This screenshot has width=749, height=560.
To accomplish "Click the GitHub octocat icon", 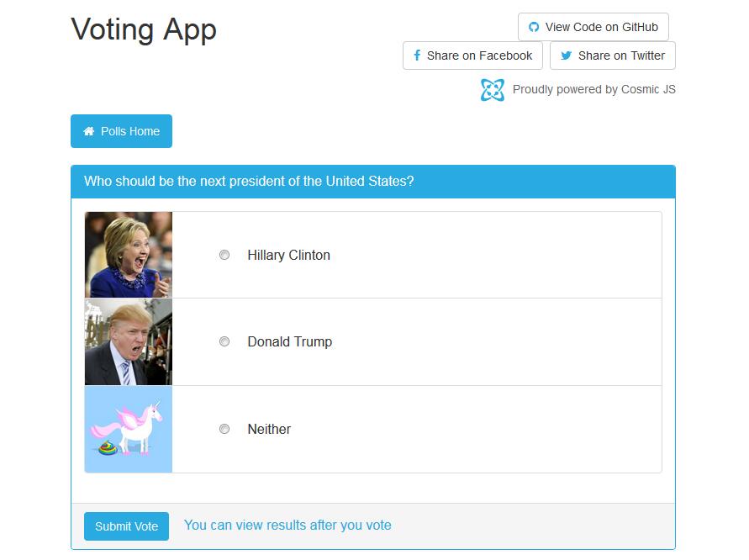I will (x=534, y=27).
